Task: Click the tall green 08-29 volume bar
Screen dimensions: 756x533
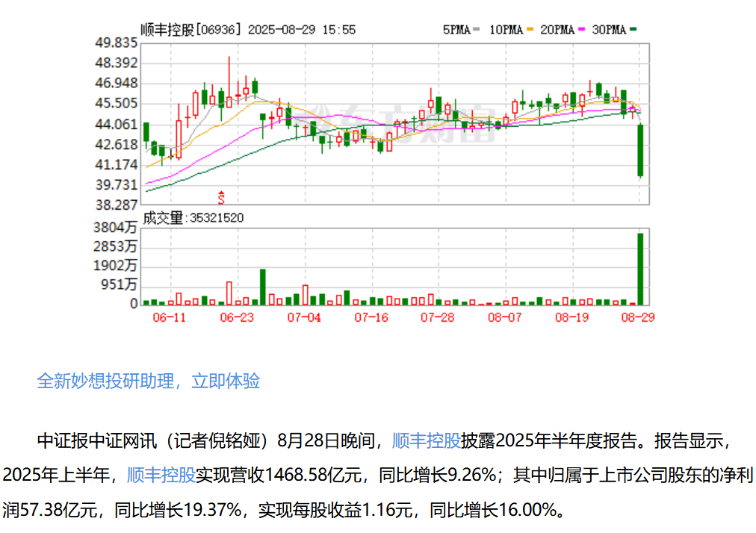Action: pyautogui.click(x=640, y=269)
